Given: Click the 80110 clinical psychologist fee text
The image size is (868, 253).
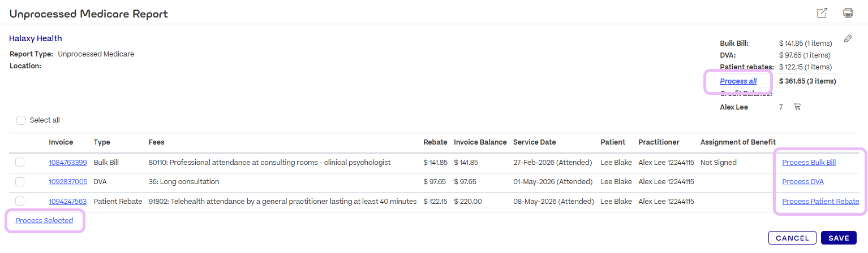Looking at the screenshot, I should coord(270,163).
